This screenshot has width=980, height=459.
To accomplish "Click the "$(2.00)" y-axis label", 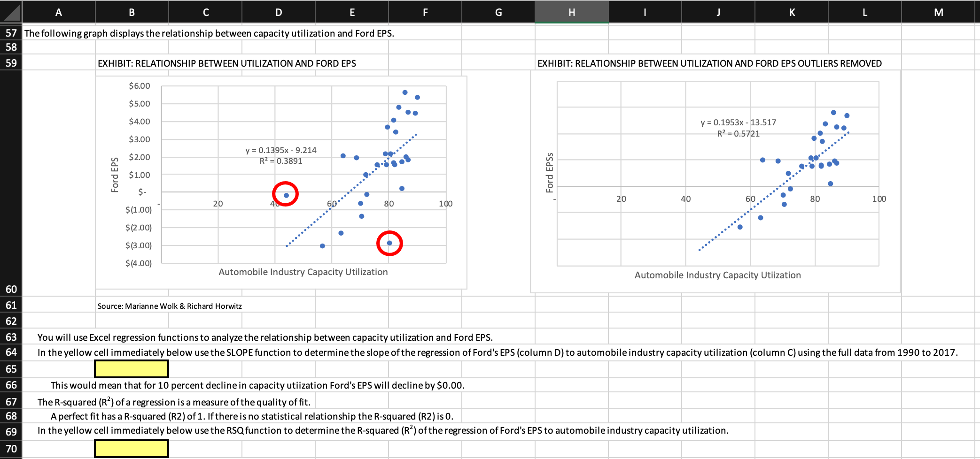I will (139, 228).
